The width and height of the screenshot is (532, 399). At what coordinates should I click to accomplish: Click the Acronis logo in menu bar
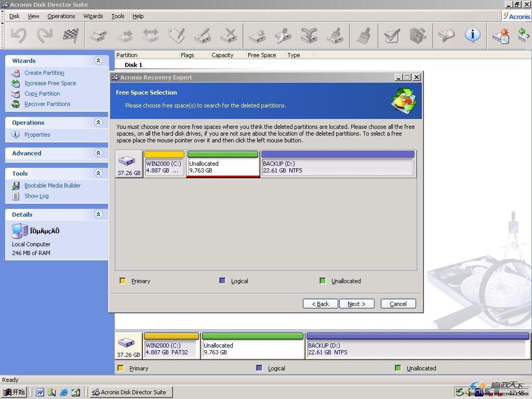516,16
